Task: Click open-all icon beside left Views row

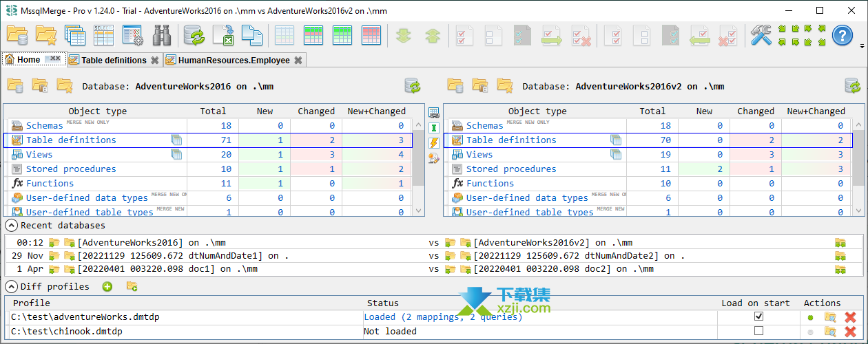Action: tap(177, 154)
